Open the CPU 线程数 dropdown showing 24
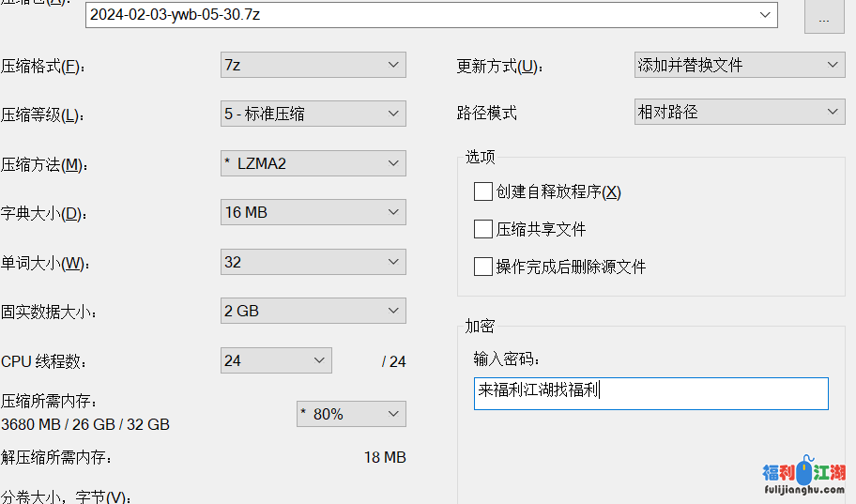This screenshot has height=504, width=856. click(x=276, y=360)
